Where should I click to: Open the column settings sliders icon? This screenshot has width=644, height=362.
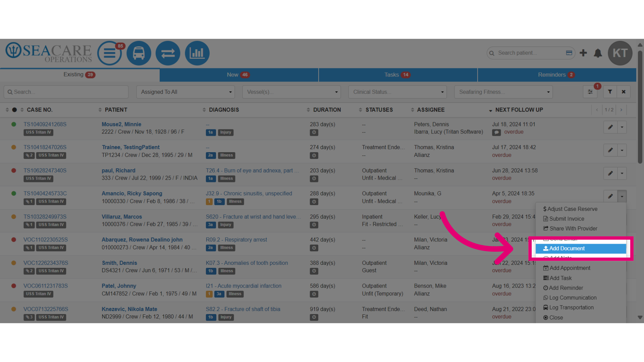coord(590,92)
